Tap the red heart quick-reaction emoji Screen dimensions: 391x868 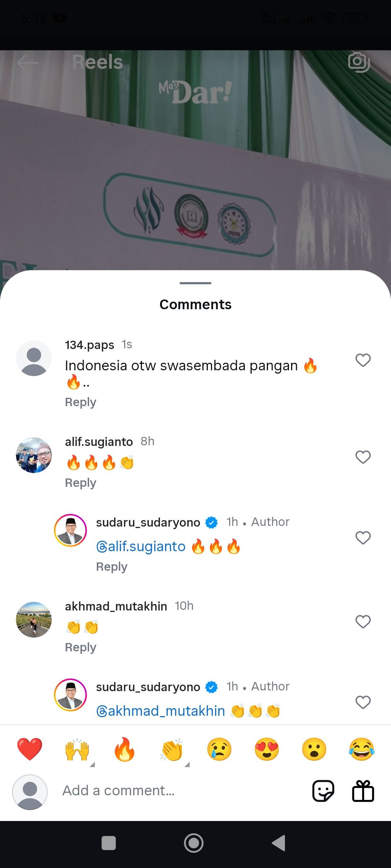coord(30,749)
